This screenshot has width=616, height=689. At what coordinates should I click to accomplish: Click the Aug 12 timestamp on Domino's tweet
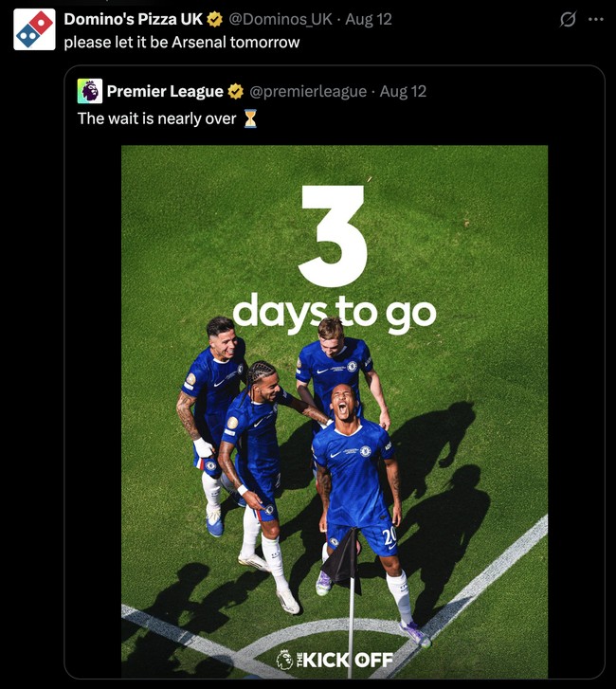[369, 19]
